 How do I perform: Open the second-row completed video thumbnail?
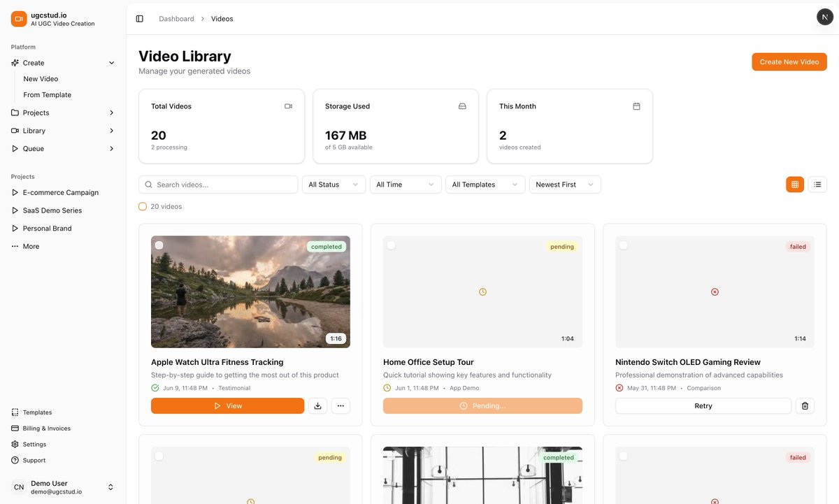(482, 475)
